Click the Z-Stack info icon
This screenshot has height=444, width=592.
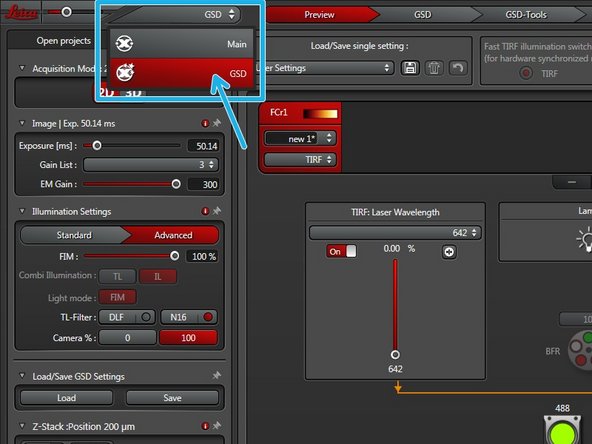pyautogui.click(x=205, y=426)
